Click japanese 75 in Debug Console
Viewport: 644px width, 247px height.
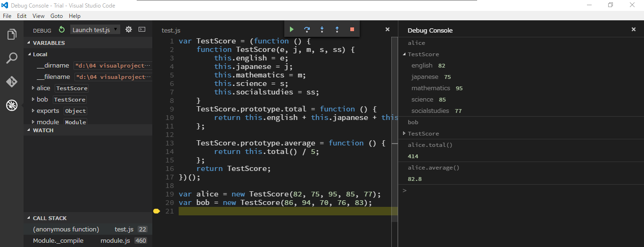431,77
